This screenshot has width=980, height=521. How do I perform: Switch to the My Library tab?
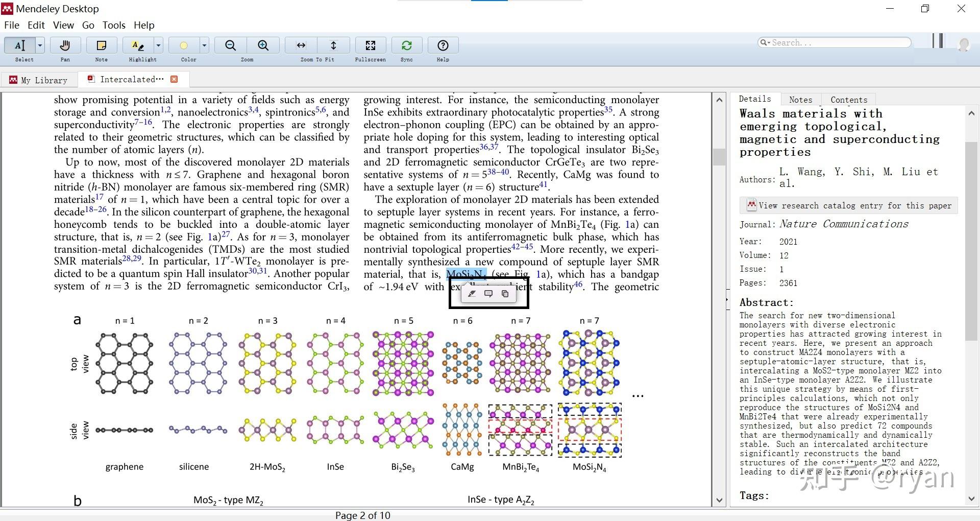click(x=39, y=80)
